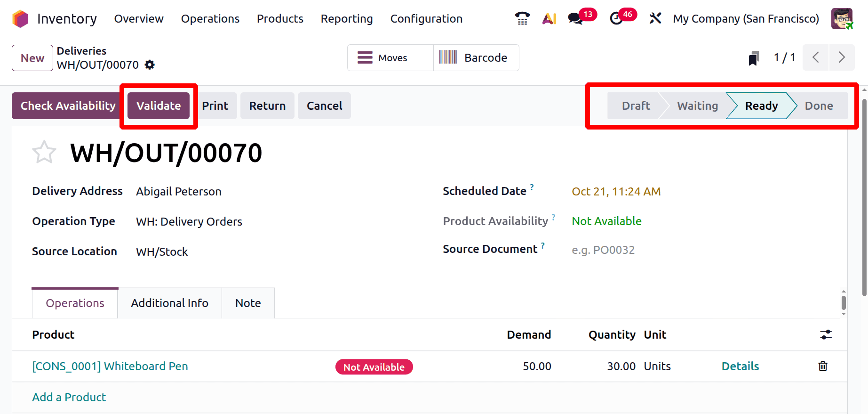The height and width of the screenshot is (414, 868).
Task: Click the Add a Product link
Action: [x=69, y=398]
